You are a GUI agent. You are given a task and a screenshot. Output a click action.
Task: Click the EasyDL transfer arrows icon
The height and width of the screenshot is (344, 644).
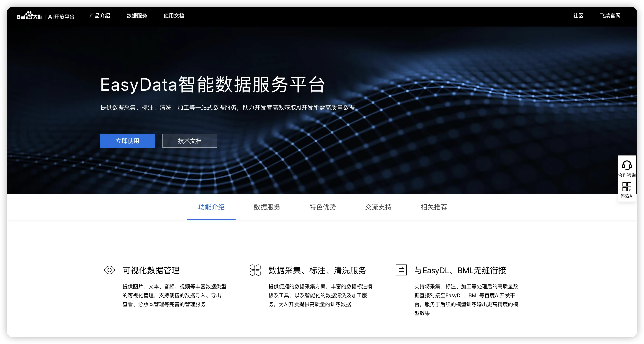click(x=401, y=270)
